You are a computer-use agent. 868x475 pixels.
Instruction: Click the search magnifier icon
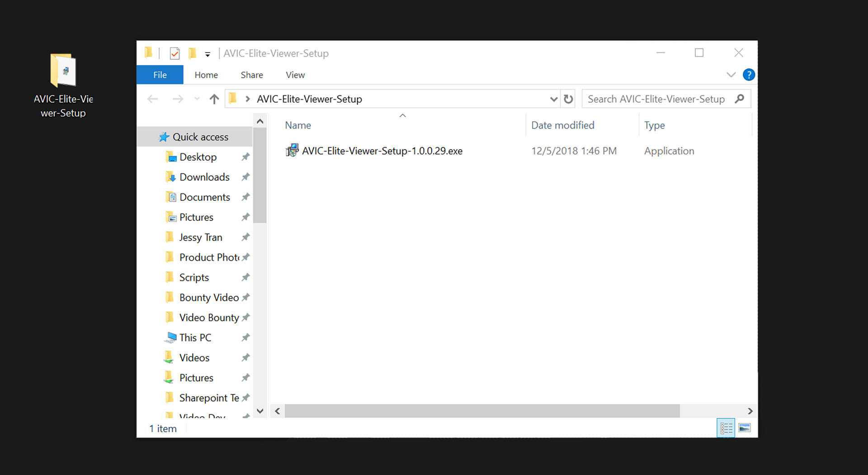click(740, 99)
